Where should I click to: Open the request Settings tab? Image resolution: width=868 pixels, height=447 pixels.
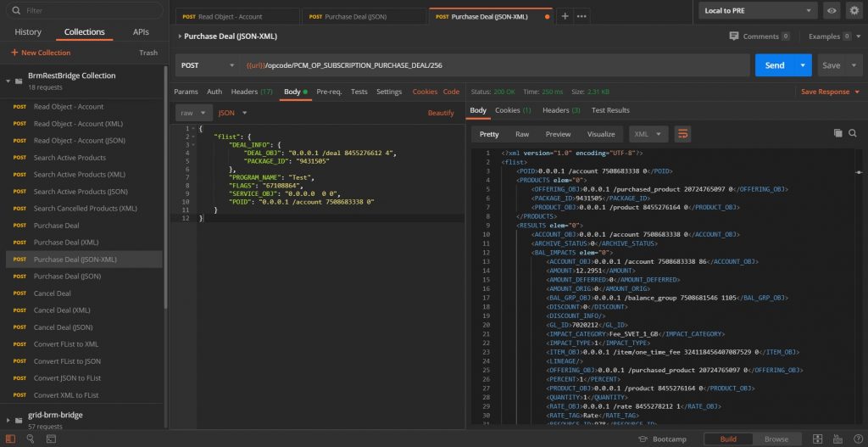click(389, 92)
